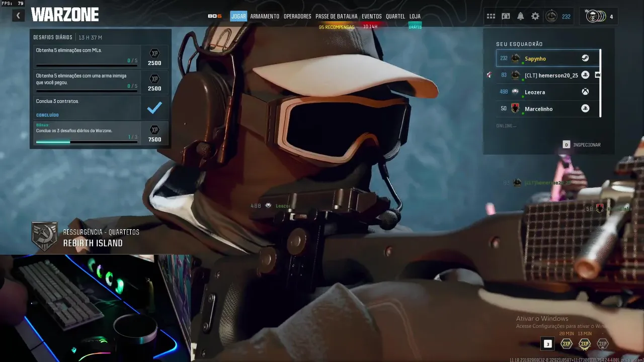Select squad member [CLT] hemerson20_25
Image resolution: width=644 pixels, height=362 pixels.
(548, 75)
